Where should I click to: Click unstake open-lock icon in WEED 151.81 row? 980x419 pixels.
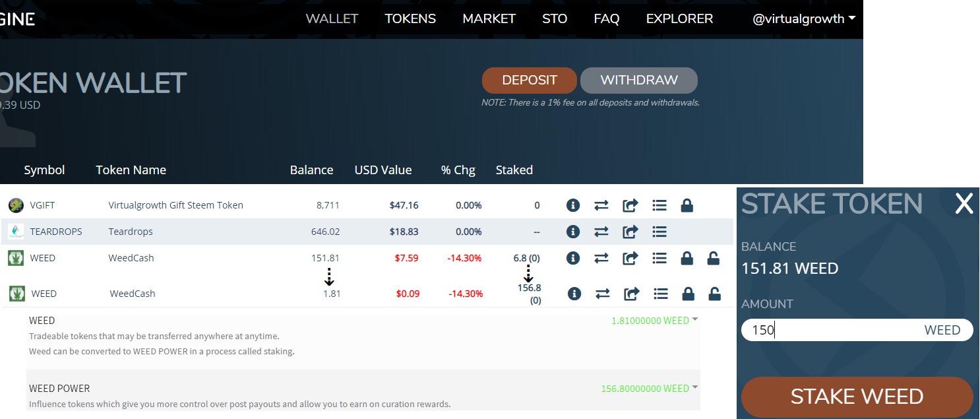coord(713,258)
